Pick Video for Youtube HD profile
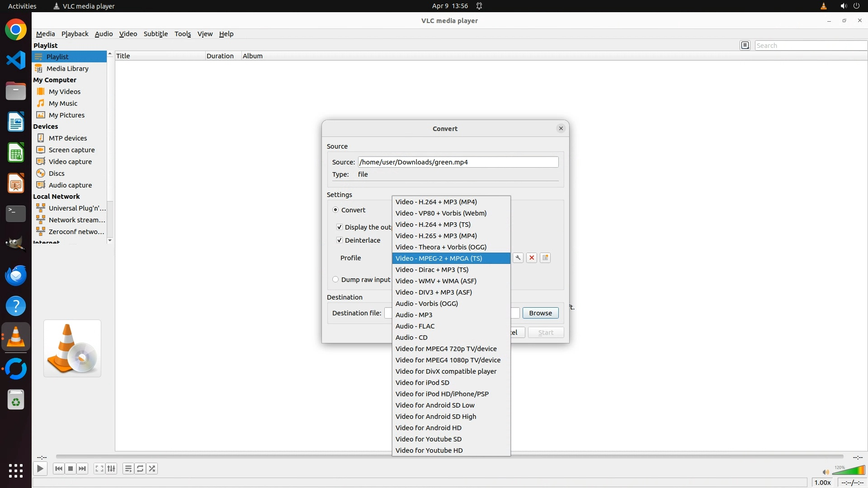This screenshot has height=488, width=868. 429,450
